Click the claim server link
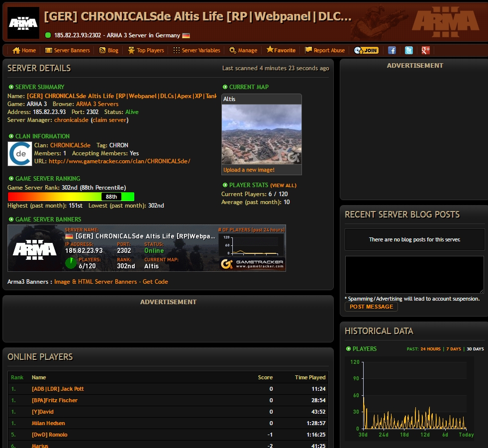The height and width of the screenshot is (448, 488). [110, 120]
